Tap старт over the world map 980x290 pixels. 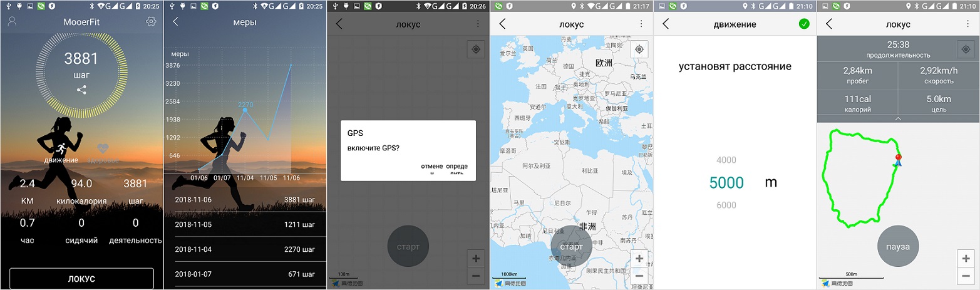click(x=571, y=246)
